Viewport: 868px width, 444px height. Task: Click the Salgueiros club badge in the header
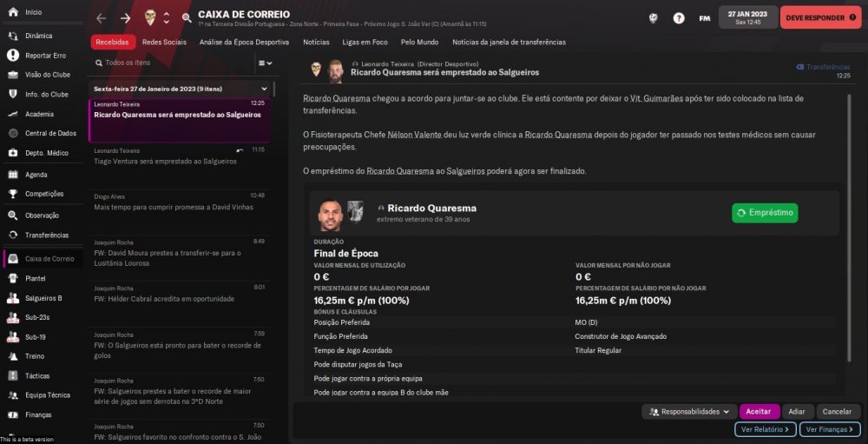[x=150, y=17]
